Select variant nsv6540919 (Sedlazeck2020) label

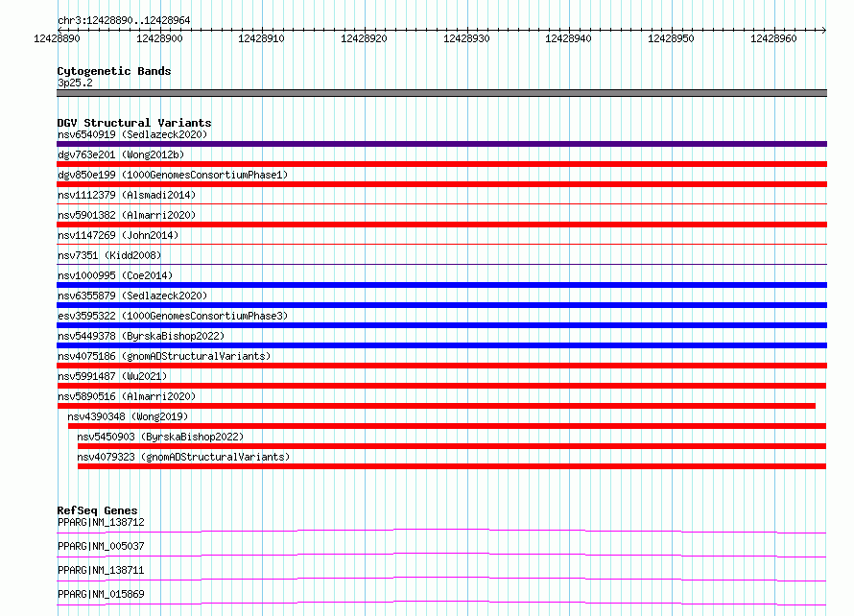132,134
